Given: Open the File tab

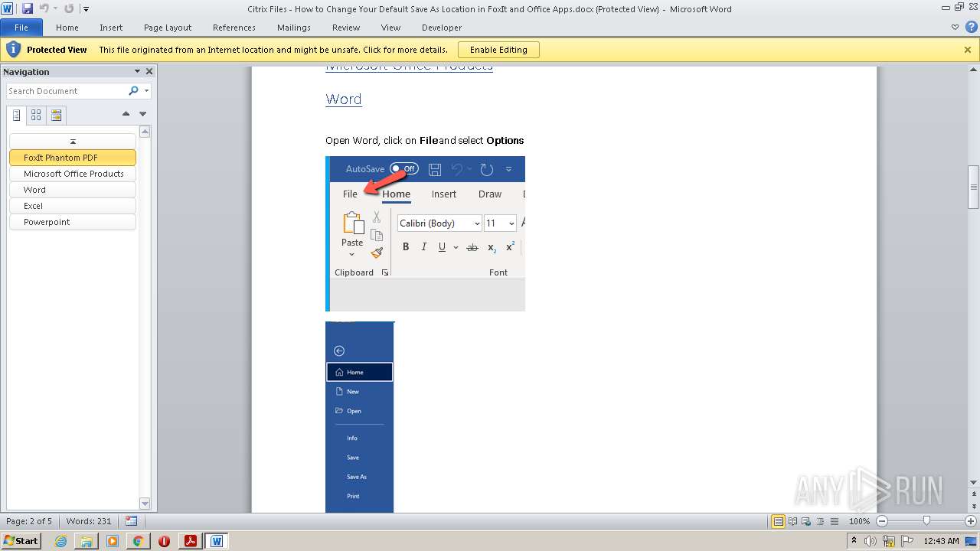Looking at the screenshot, I should [21, 28].
